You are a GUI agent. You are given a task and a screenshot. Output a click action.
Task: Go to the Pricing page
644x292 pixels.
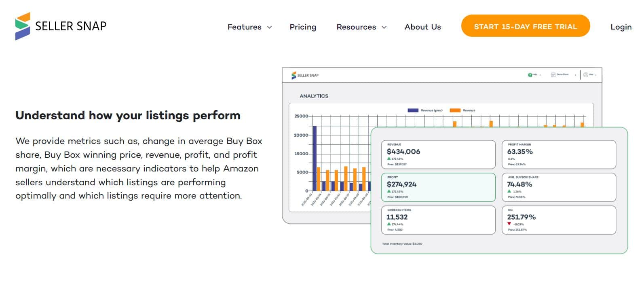click(x=303, y=27)
